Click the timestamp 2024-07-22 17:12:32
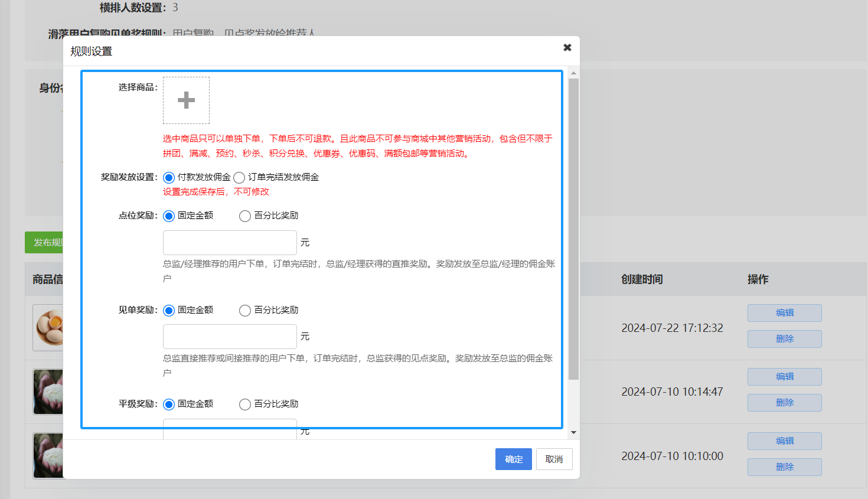The width and height of the screenshot is (868, 499). pos(672,328)
